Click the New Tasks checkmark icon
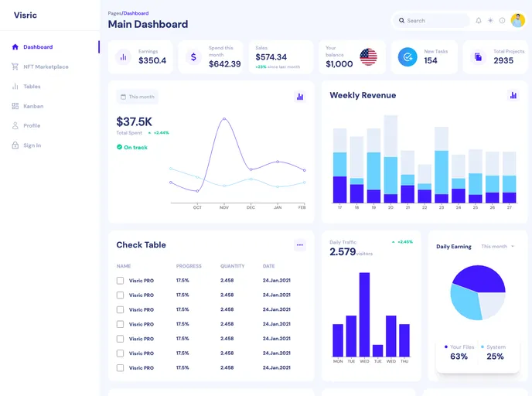The height and width of the screenshot is (396, 532). click(408, 57)
